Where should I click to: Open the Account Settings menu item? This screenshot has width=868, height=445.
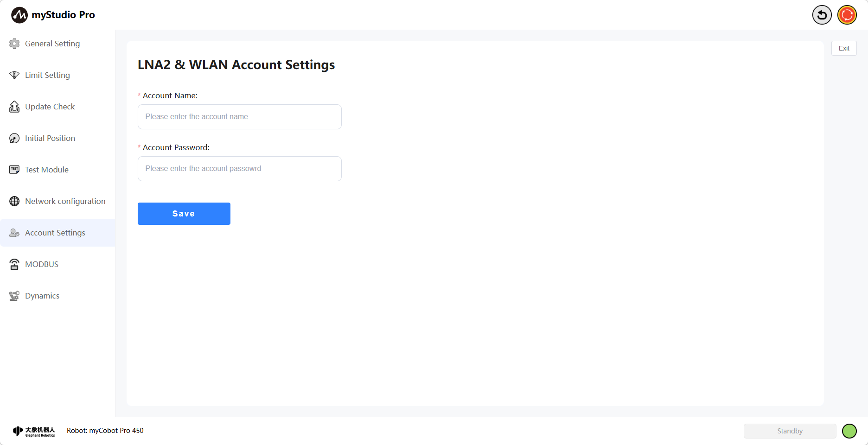pyautogui.click(x=55, y=233)
